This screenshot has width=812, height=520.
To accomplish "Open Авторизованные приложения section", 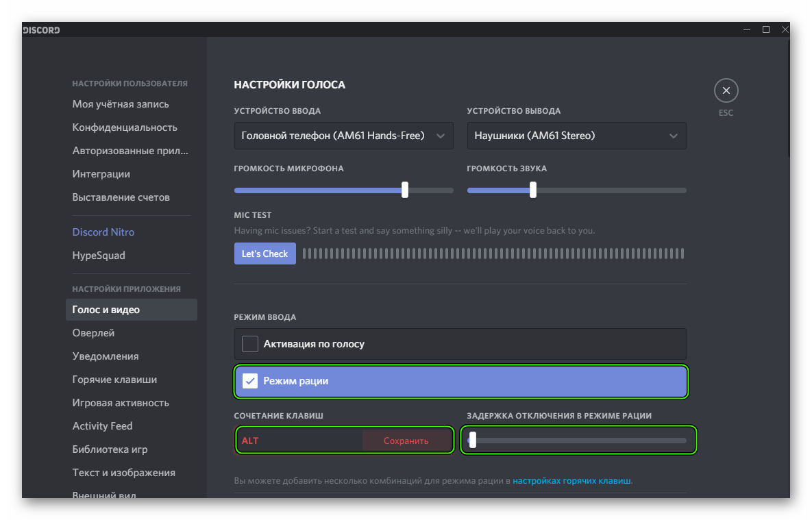I will (x=130, y=151).
